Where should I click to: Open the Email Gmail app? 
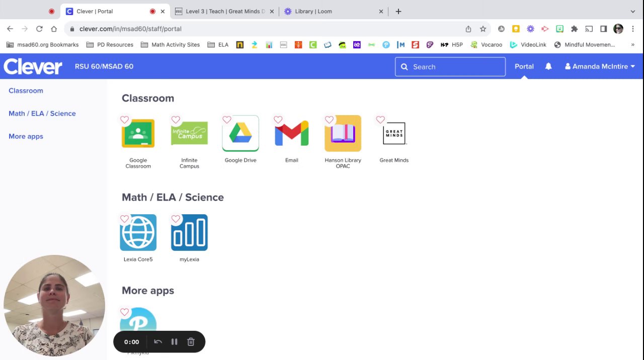(x=292, y=133)
